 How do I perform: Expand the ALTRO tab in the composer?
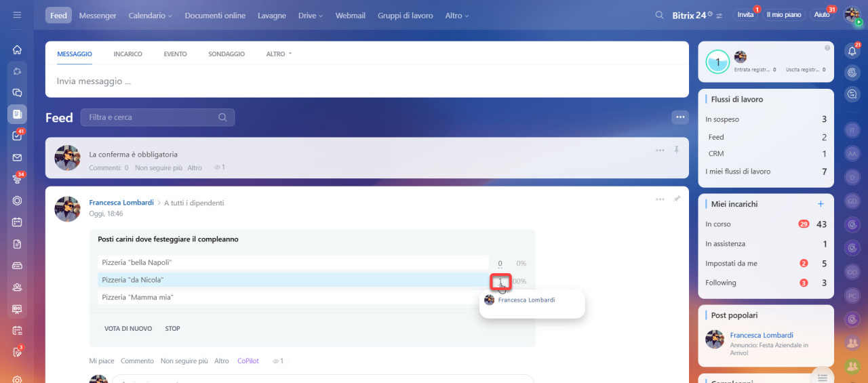279,54
